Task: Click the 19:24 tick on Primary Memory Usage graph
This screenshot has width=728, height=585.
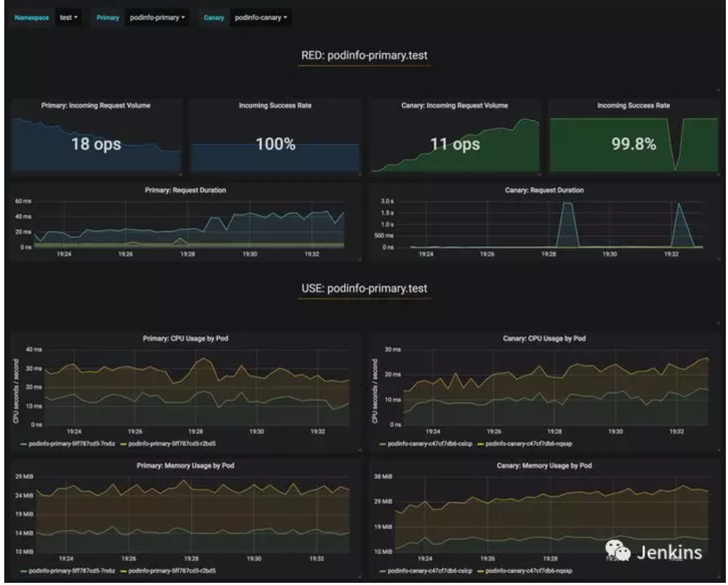Action: point(66,559)
